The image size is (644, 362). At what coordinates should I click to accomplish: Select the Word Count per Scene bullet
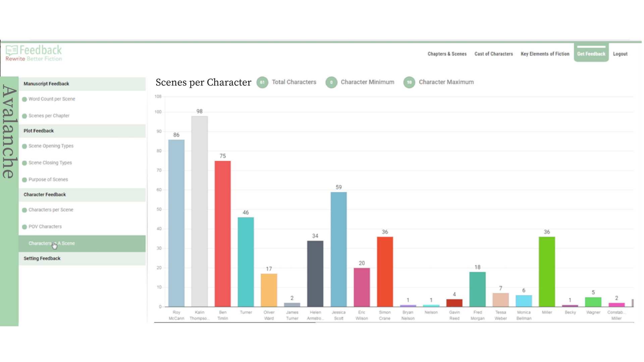[x=24, y=99]
